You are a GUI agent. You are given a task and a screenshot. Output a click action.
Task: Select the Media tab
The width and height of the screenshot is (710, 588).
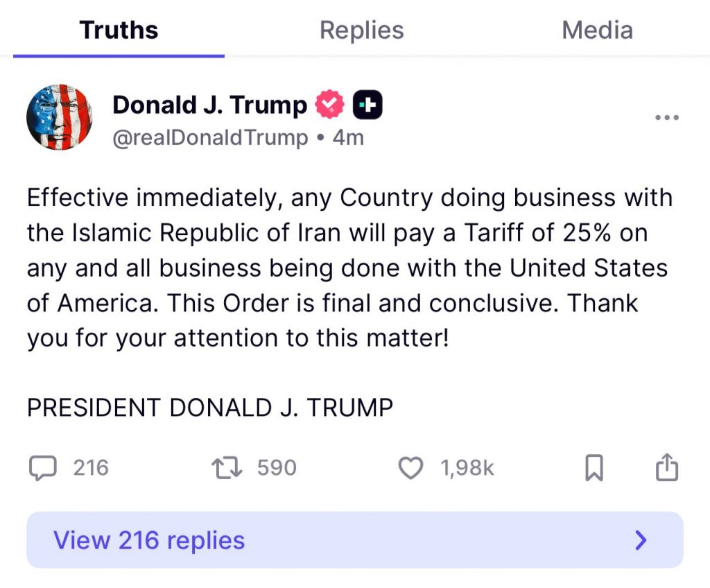(x=597, y=31)
